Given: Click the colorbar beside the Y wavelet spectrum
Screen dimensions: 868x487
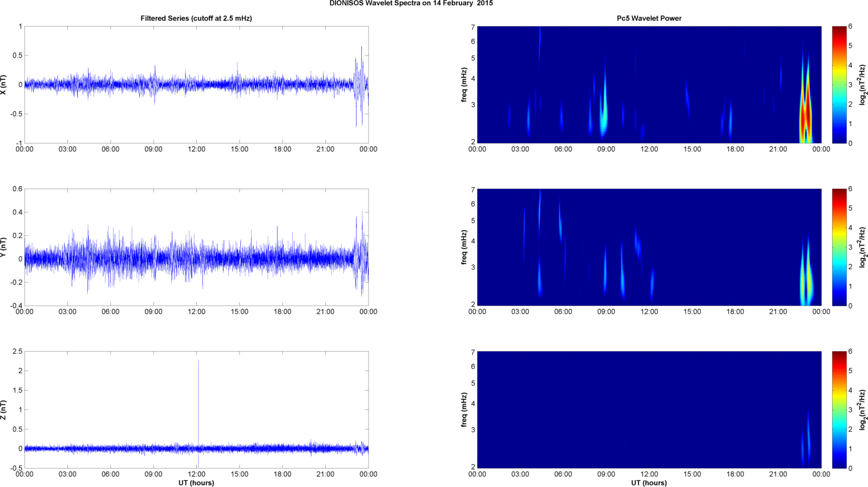Looking at the screenshot, I should (x=839, y=247).
